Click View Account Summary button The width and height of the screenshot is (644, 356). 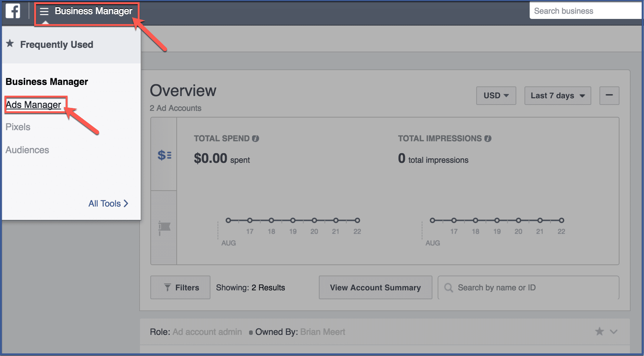375,287
